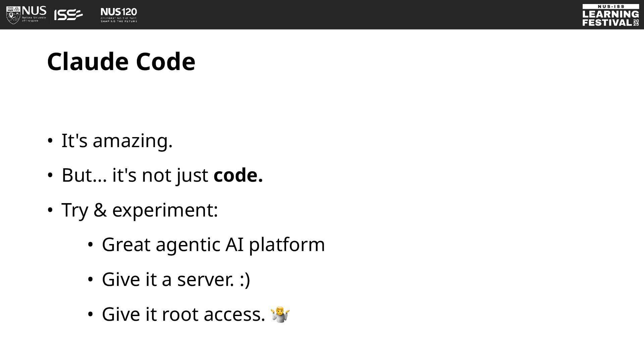Click "Celebrating the past" tagline text
This screenshot has width=644, height=362.
(119, 18)
